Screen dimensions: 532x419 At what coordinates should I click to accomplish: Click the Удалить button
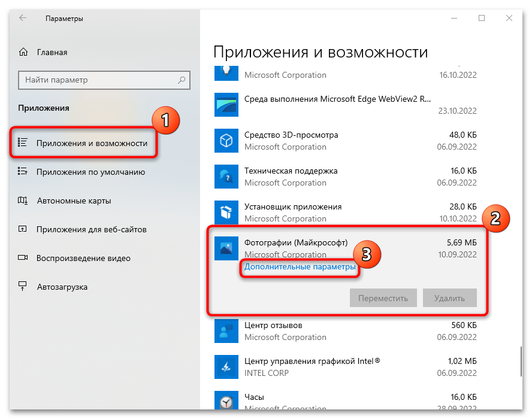[x=449, y=298]
